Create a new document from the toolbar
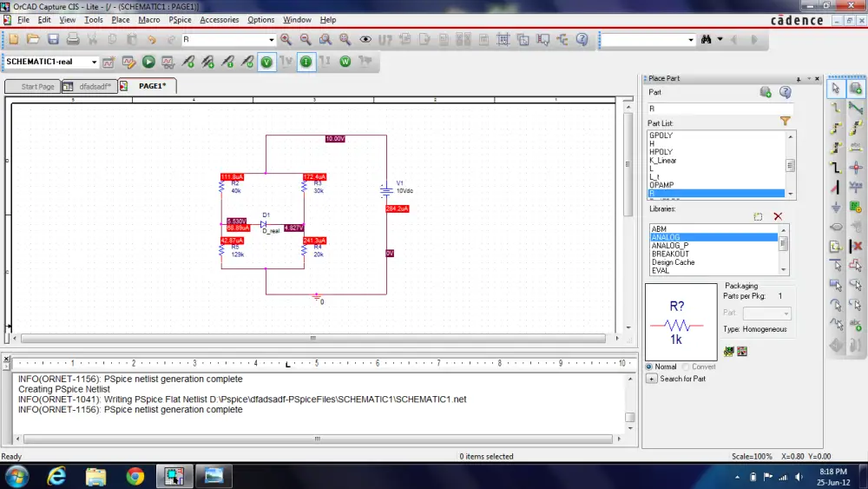868x489 pixels. coord(14,39)
